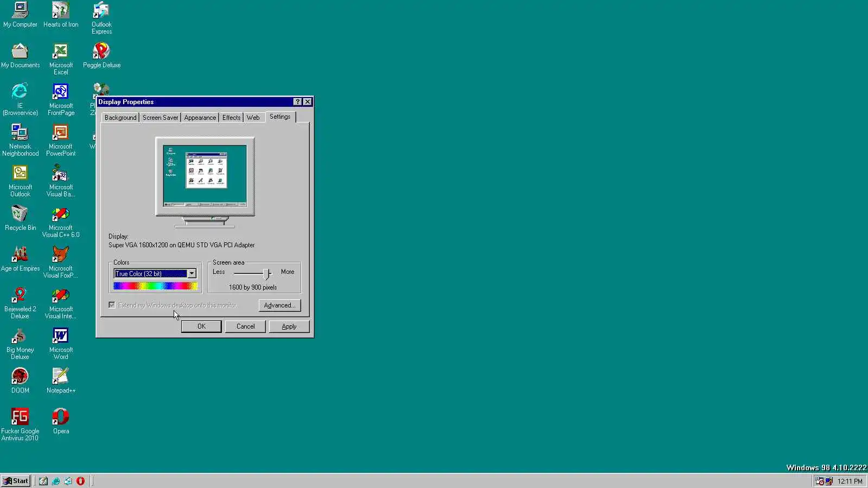Open the My Computer desktop icon

point(20,15)
